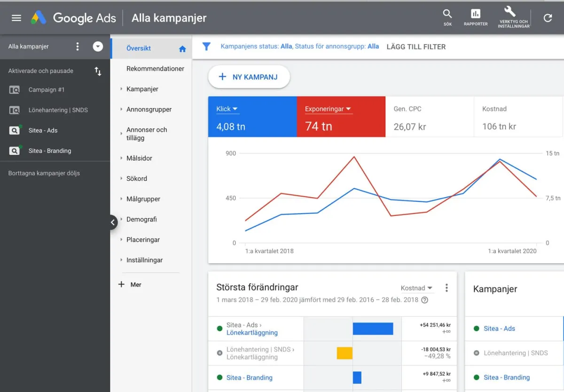
Task: Select Sitea - Branding in the sidebar
Action: 50,151
